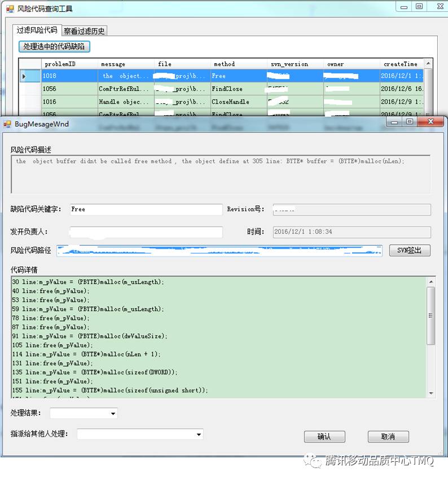Viewport: 448px width, 481px height.
Task: Maximize the BugMesageWnd window
Action: point(410,122)
